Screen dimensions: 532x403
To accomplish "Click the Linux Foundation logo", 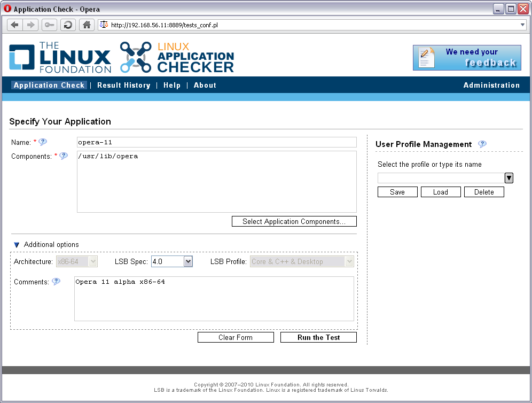I will point(60,57).
